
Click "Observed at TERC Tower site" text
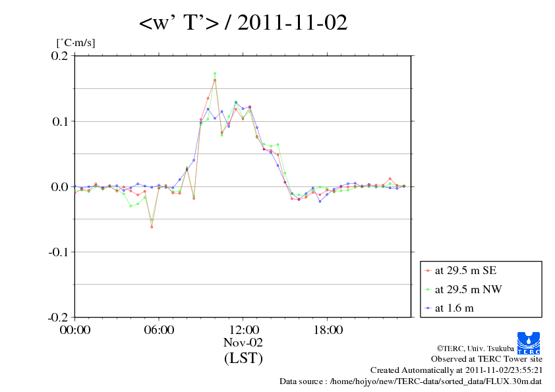coord(486,359)
